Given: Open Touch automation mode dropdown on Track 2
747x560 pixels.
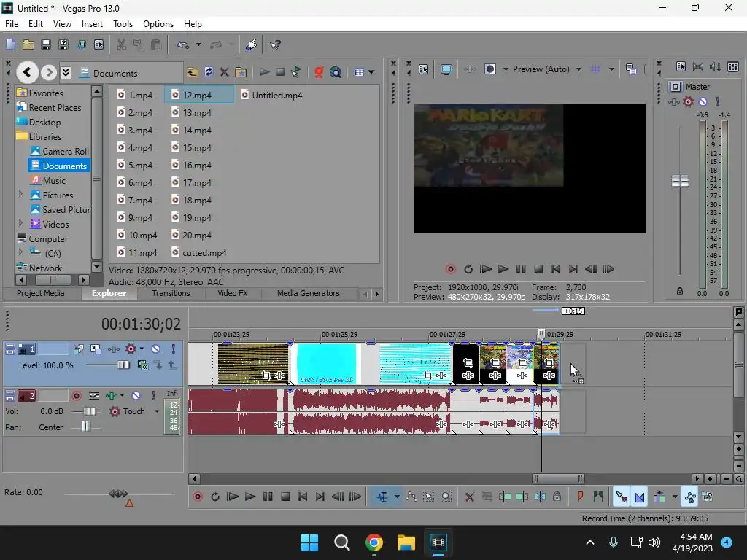Looking at the screenshot, I should [157, 411].
